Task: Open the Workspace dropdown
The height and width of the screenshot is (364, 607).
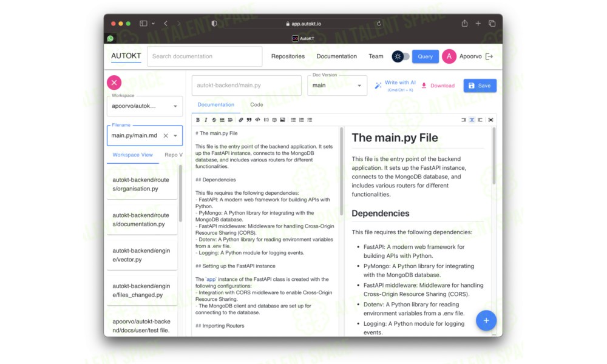Action: [145, 106]
